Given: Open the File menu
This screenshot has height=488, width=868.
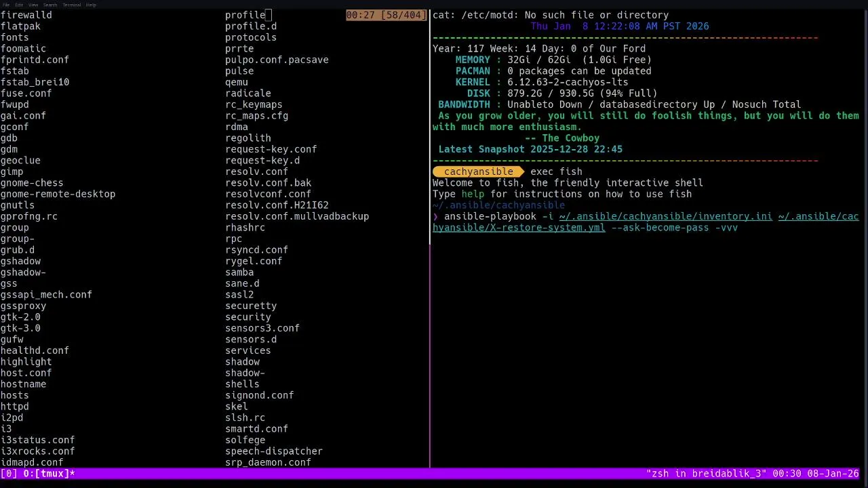Looking at the screenshot, I should click(6, 5).
